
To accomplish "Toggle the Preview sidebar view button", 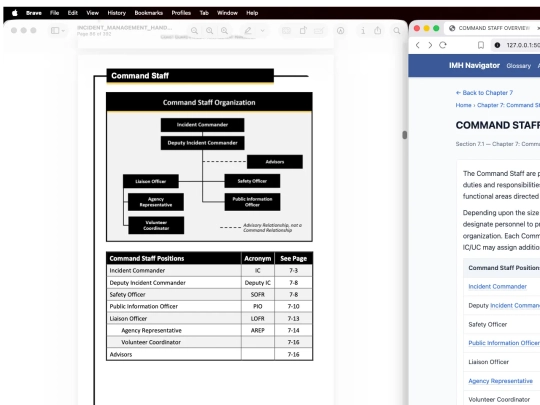I will 55,31.
